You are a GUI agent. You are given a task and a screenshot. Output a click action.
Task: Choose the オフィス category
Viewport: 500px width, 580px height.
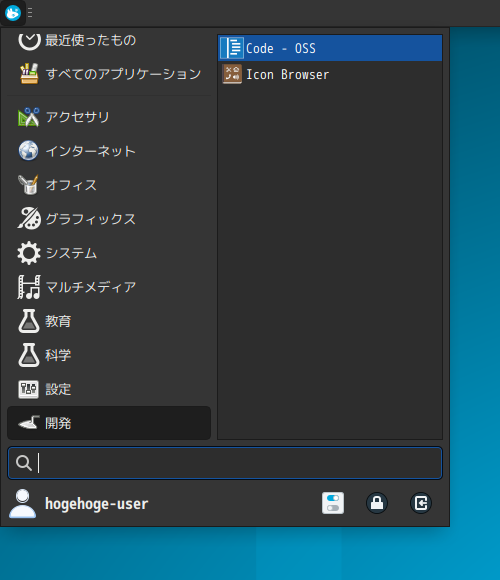click(109, 185)
